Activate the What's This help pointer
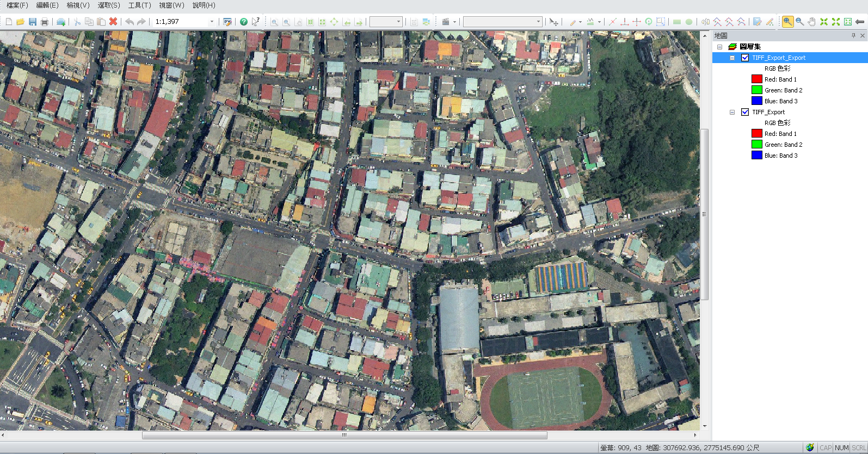 [256, 22]
